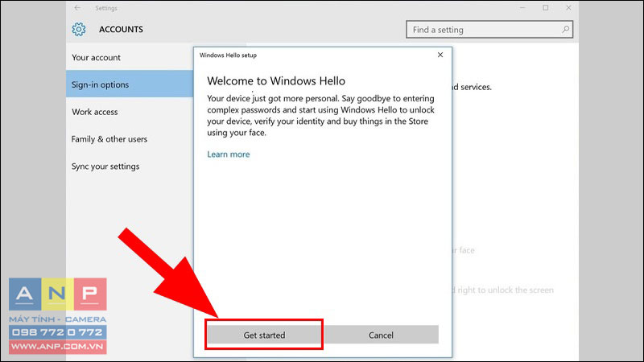
Task: Focus the Find a setting search box
Action: point(489,30)
